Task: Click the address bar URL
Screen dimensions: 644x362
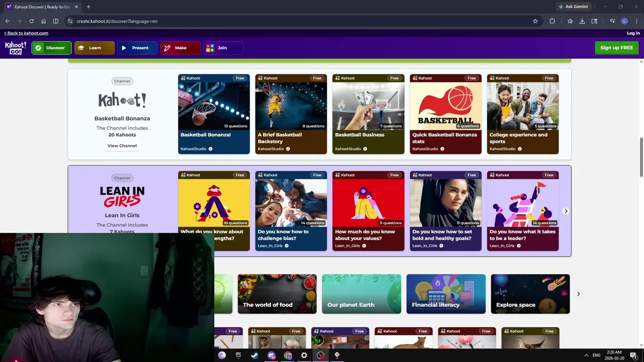Action: point(117,21)
